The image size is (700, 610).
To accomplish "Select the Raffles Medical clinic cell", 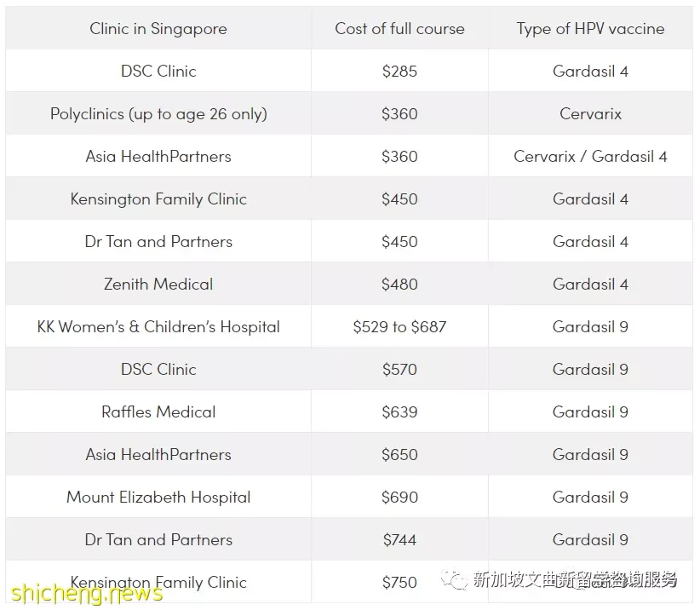I will [x=158, y=411].
